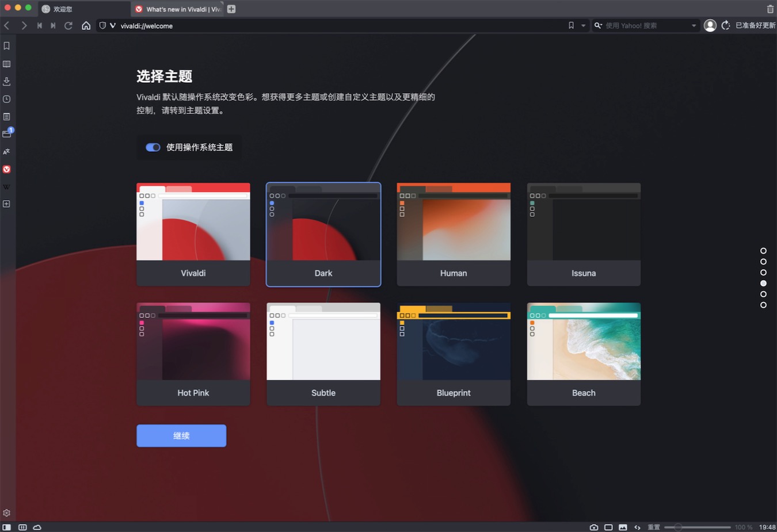The height and width of the screenshot is (532, 777).
Task: Open closed tabs trash can
Action: pyautogui.click(x=770, y=9)
